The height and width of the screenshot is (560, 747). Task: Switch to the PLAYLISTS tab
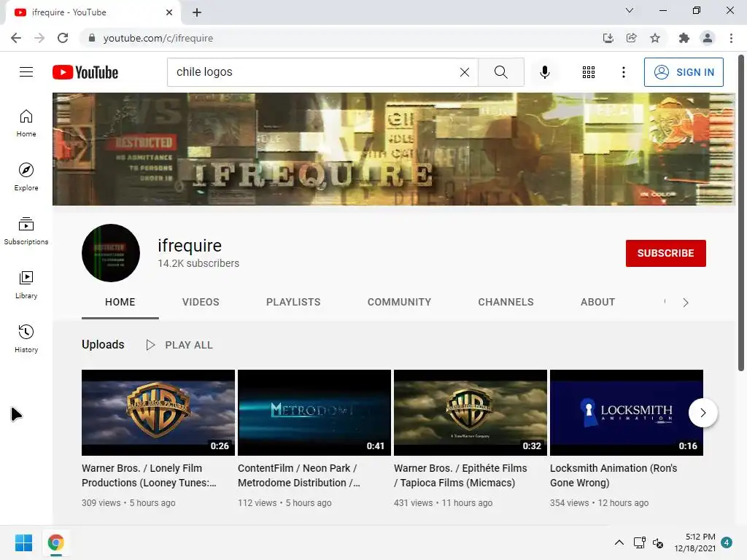293,302
